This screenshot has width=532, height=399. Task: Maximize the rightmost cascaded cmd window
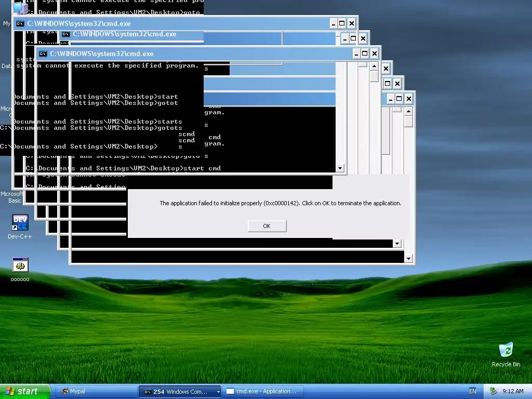(399, 99)
